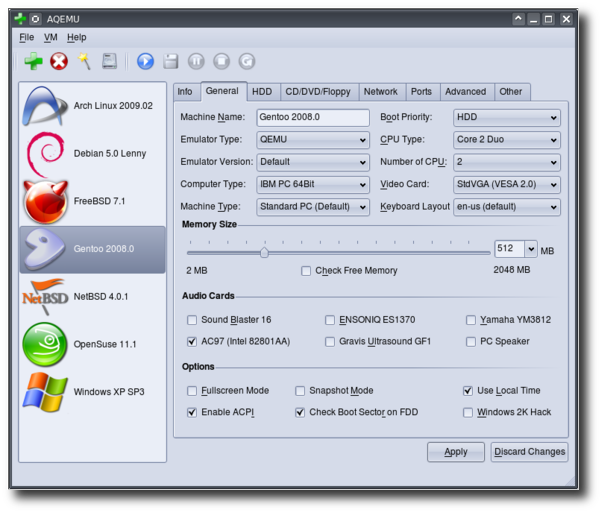
Task: Expand Keyboard Layout dropdown
Action: (507, 207)
